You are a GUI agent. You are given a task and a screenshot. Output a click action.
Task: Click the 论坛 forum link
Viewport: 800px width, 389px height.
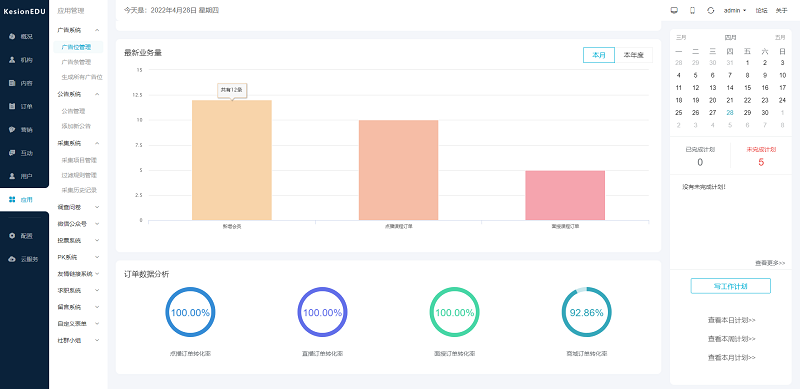point(761,10)
